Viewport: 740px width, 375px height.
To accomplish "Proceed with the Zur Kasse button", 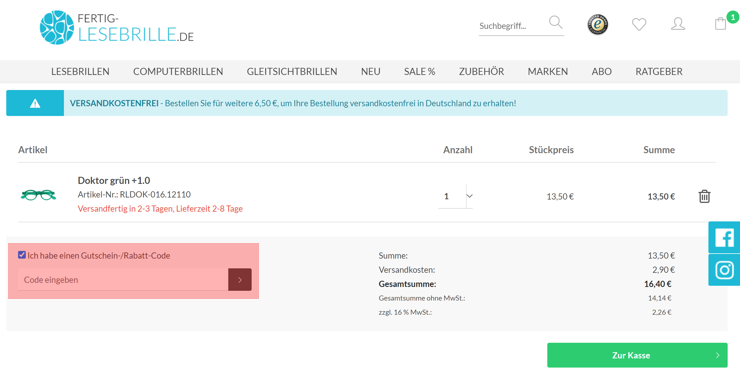I will (x=637, y=355).
